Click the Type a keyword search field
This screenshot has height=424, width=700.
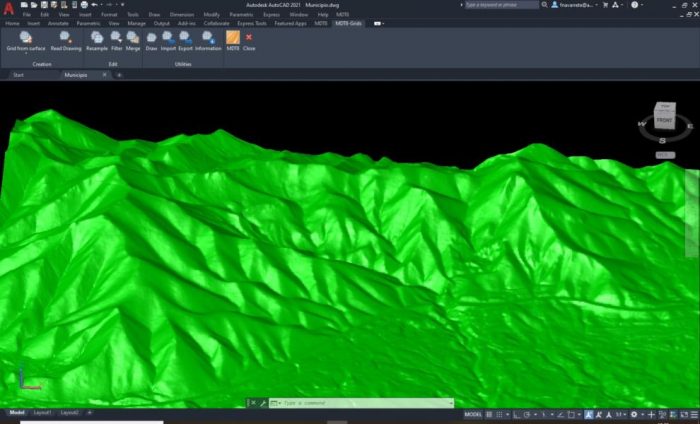(x=502, y=5)
